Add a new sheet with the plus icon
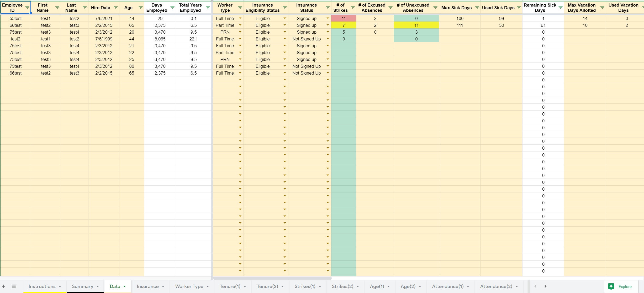 3,286
